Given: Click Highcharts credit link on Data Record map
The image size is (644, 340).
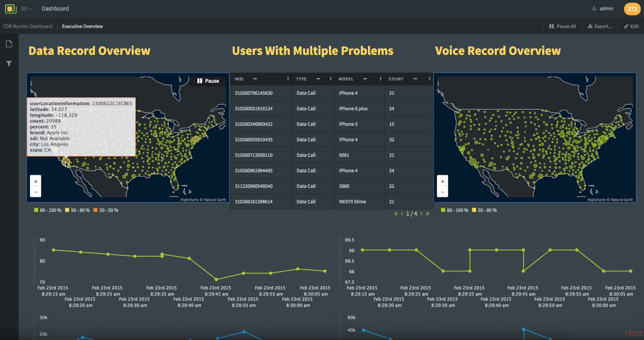Looking at the screenshot, I should pos(203,200).
